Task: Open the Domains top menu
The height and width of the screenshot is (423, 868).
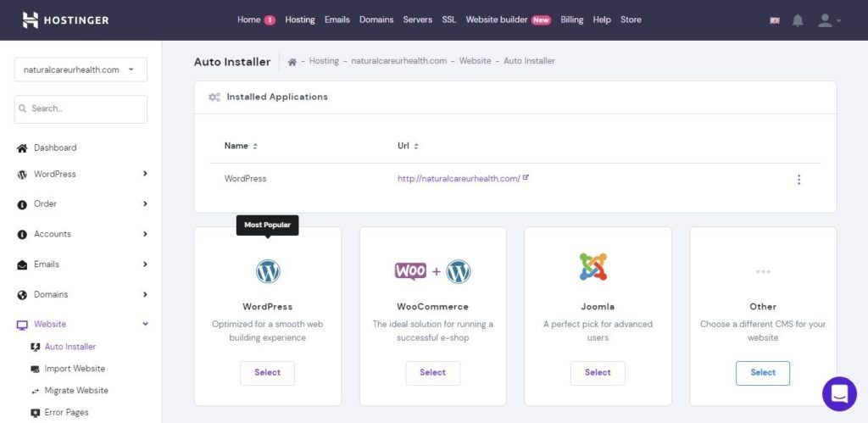Action: tap(376, 19)
